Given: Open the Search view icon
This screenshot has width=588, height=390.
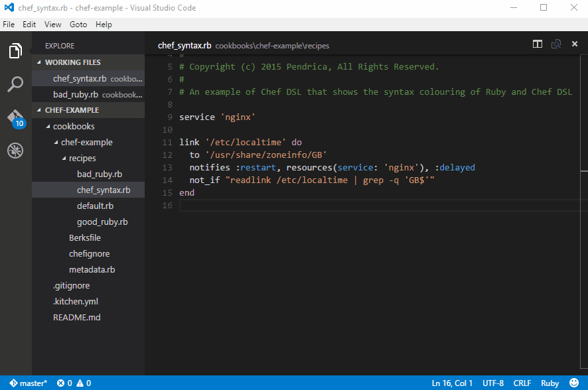Looking at the screenshot, I should (x=15, y=84).
